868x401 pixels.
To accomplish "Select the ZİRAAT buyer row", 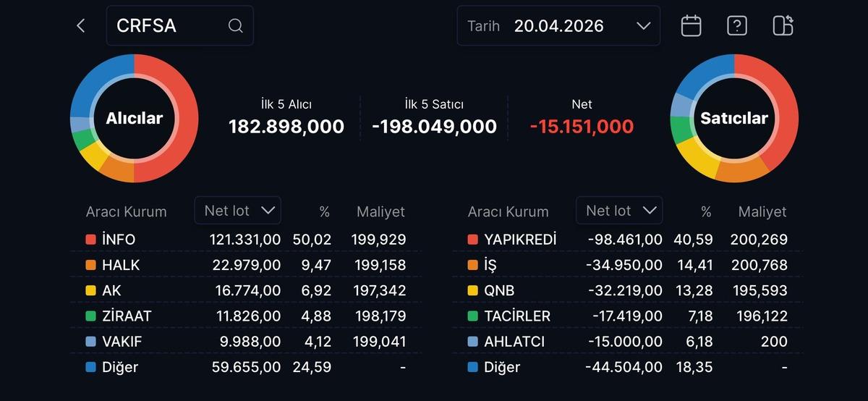I will (246, 316).
